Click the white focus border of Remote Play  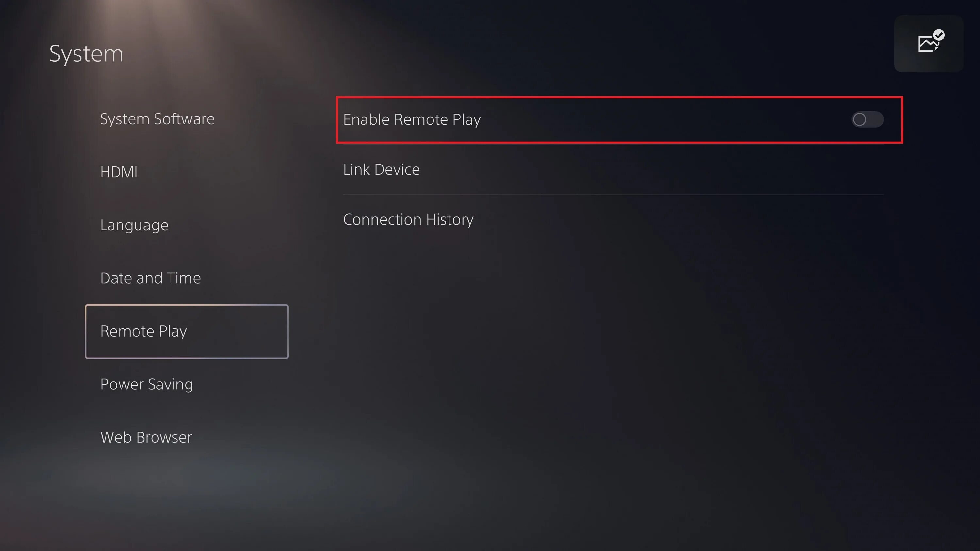tap(187, 305)
